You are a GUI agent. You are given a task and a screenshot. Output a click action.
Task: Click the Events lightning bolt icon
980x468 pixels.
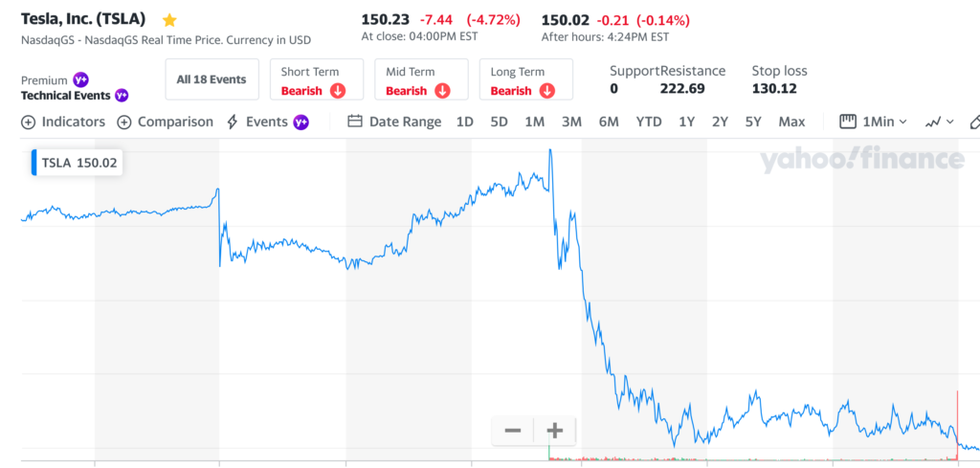(233, 122)
